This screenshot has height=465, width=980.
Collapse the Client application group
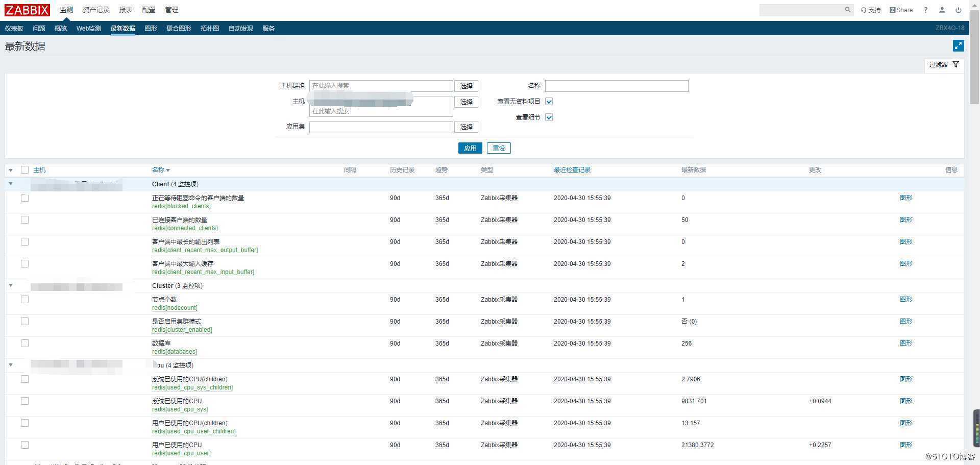[11, 184]
